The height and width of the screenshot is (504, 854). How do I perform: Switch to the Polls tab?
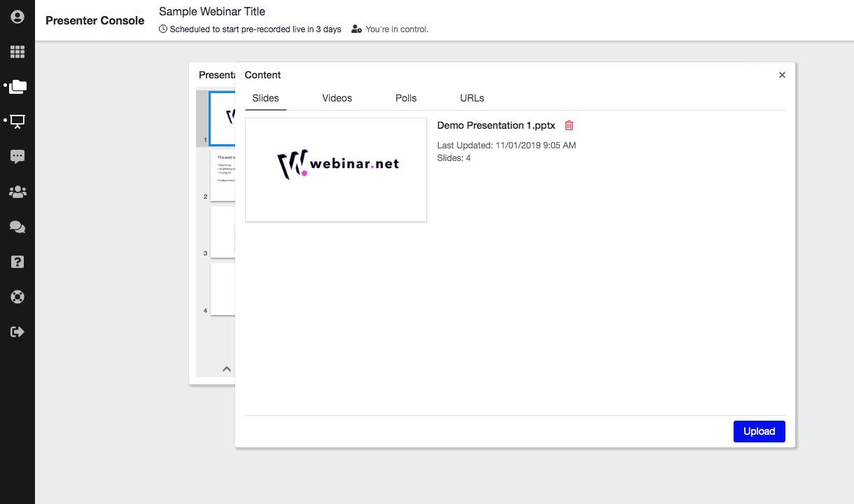(x=406, y=98)
